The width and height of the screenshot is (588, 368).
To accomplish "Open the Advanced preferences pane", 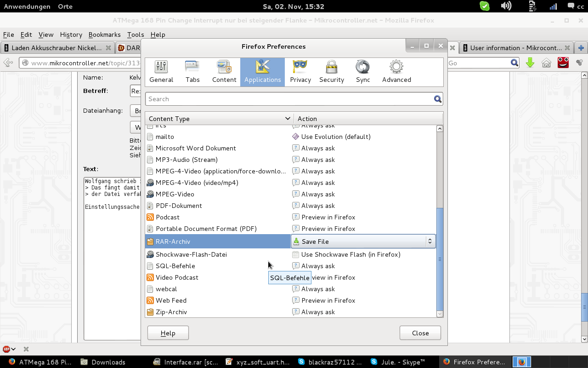I will click(396, 72).
